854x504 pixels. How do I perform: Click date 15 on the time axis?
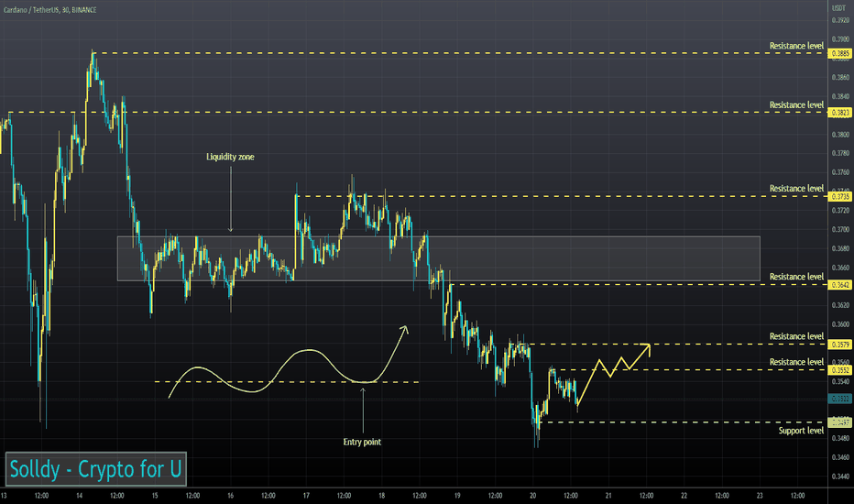(x=155, y=496)
